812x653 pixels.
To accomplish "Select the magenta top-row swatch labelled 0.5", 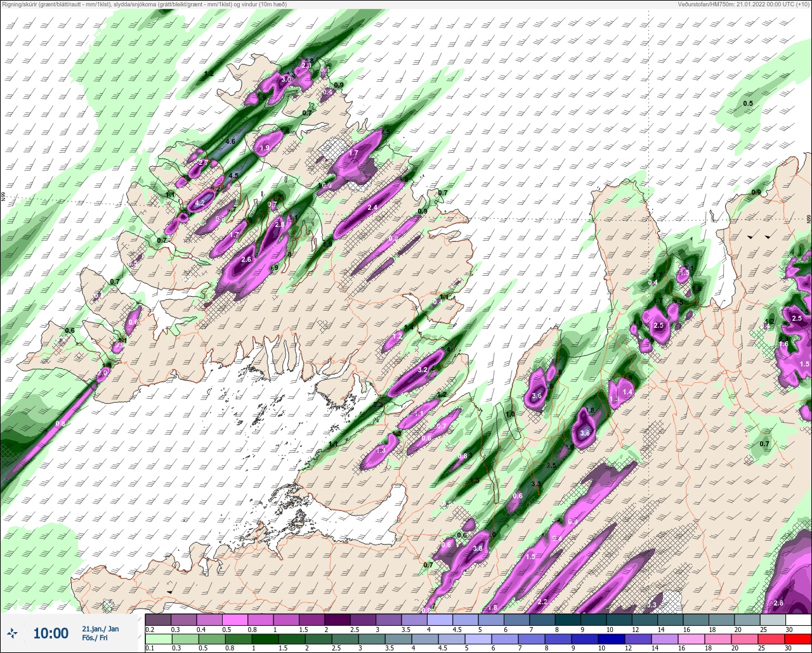I will tap(235, 619).
